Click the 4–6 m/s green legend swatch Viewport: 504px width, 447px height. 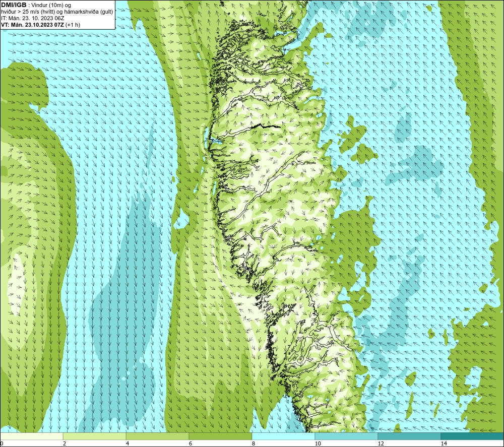(157, 436)
